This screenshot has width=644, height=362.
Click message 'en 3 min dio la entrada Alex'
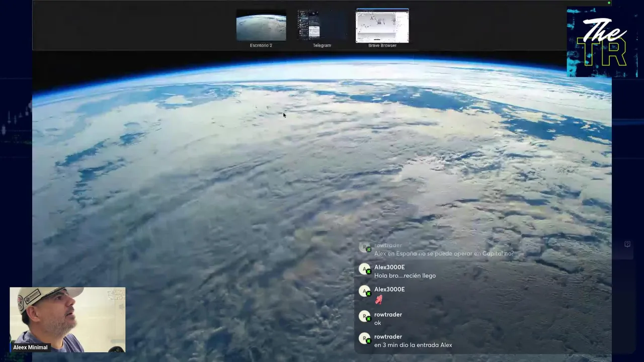(413, 345)
